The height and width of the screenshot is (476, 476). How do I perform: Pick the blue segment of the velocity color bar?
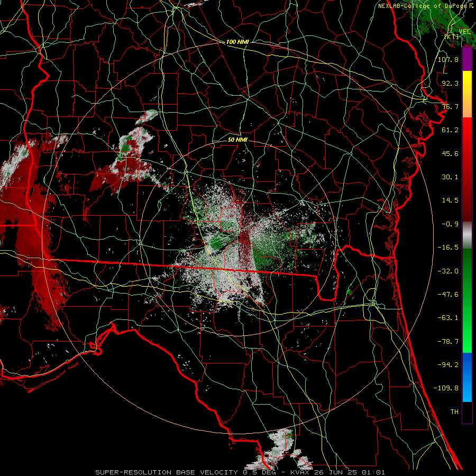tap(467, 377)
